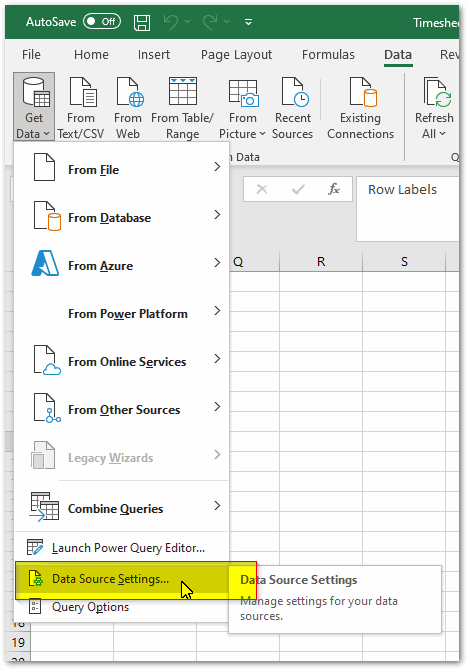The width and height of the screenshot is (468, 670).
Task: Open the From Other Sources submenu
Action: tap(122, 409)
